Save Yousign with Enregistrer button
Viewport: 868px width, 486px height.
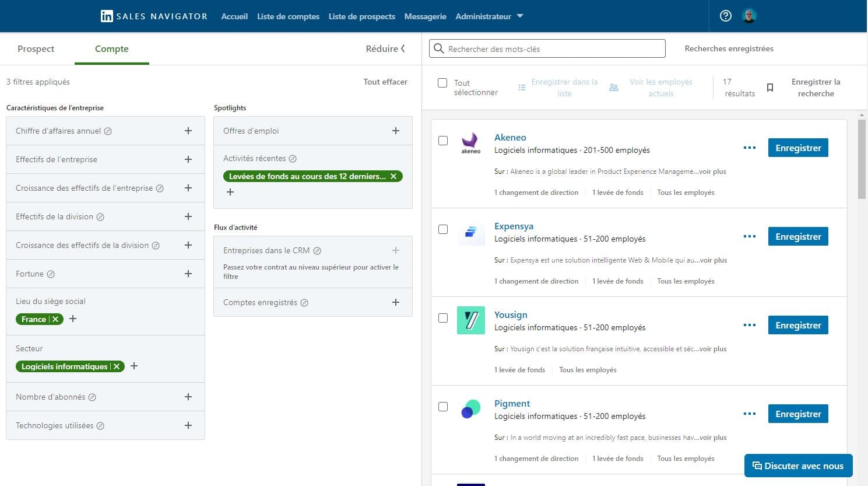[798, 325]
